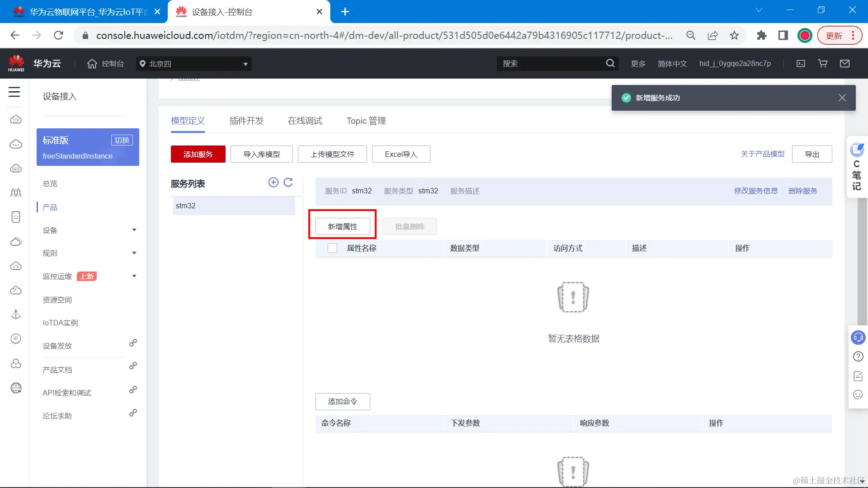Click the Excel导入 button
868x488 pixels.
click(401, 154)
